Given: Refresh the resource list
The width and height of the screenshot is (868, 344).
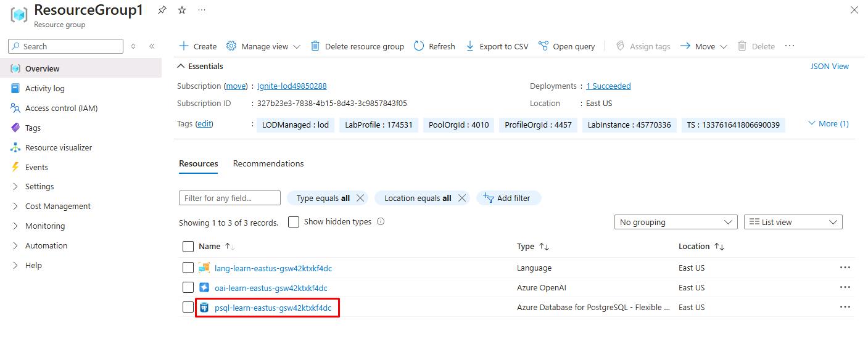Looking at the screenshot, I should click(x=434, y=46).
